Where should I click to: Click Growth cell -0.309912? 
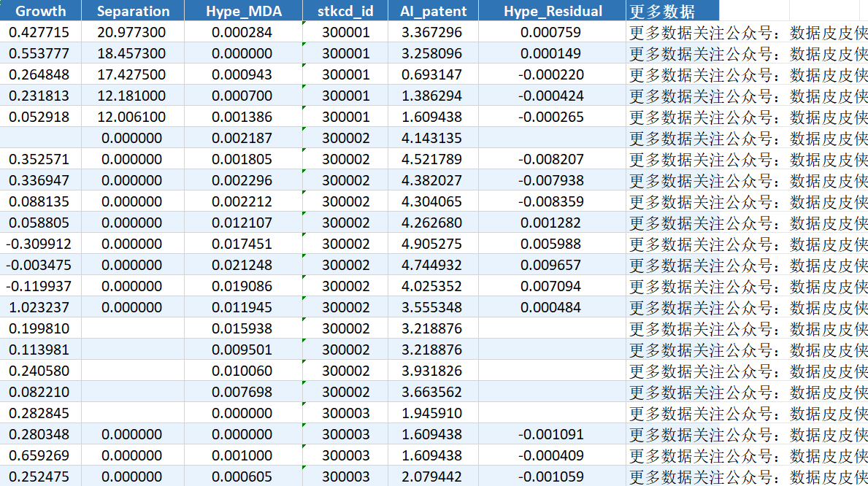tap(40, 244)
